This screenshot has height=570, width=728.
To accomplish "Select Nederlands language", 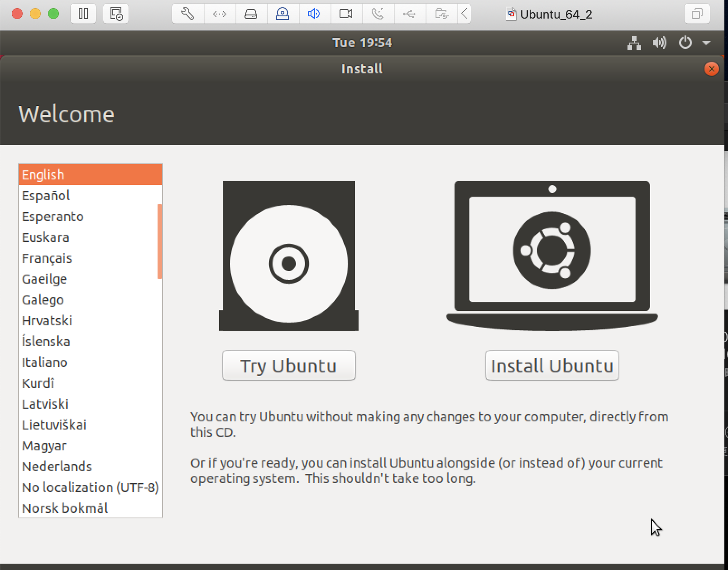I will [x=90, y=466].
